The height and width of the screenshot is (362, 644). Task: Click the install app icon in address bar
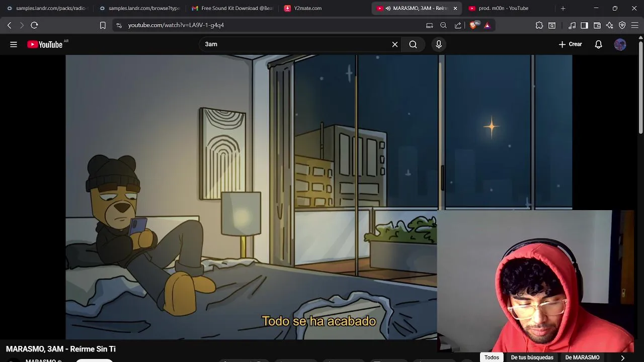click(x=429, y=25)
